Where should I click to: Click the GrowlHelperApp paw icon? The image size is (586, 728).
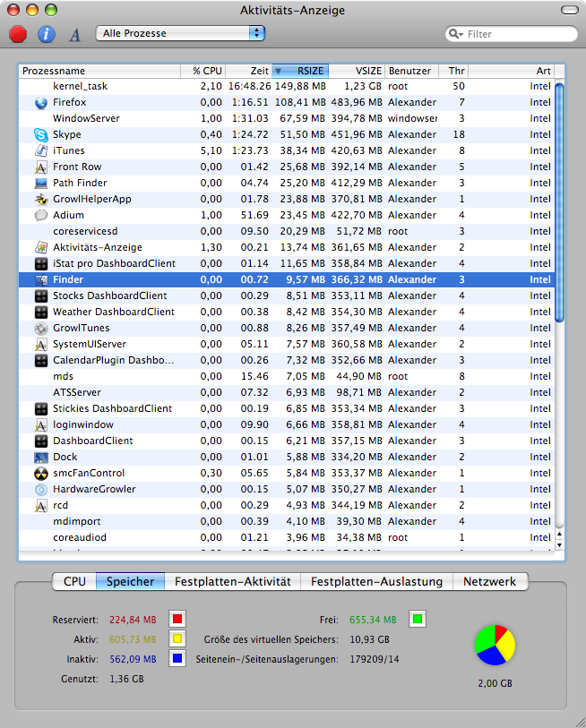pos(41,199)
